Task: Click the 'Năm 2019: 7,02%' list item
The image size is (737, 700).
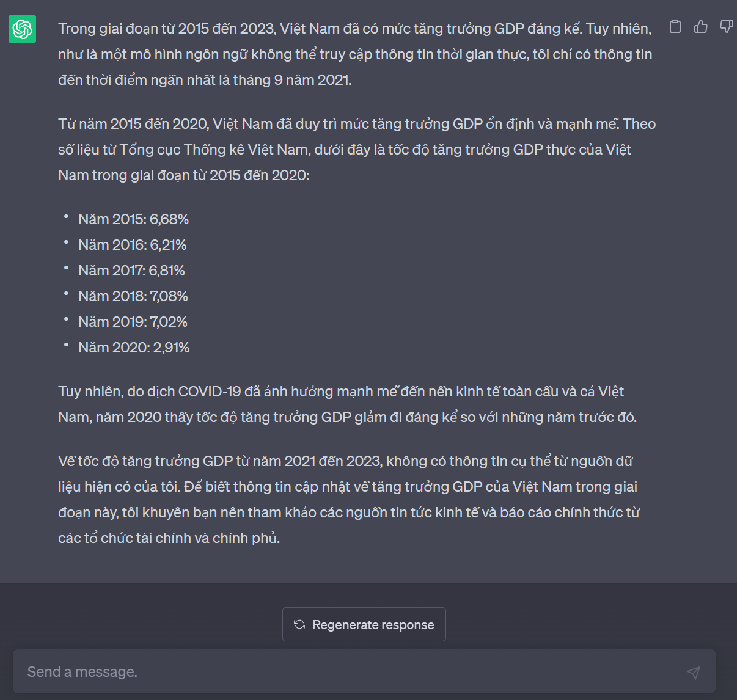Action: 133,322
